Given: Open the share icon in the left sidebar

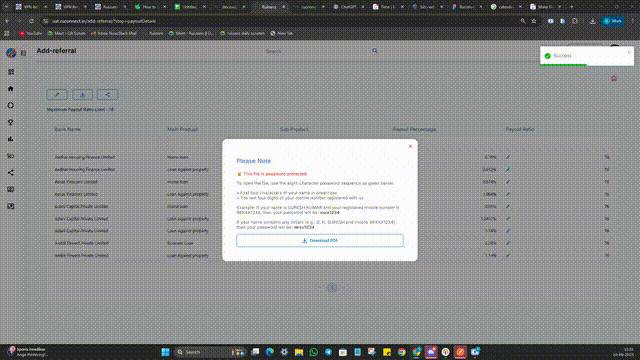Looking at the screenshot, I should (11, 173).
